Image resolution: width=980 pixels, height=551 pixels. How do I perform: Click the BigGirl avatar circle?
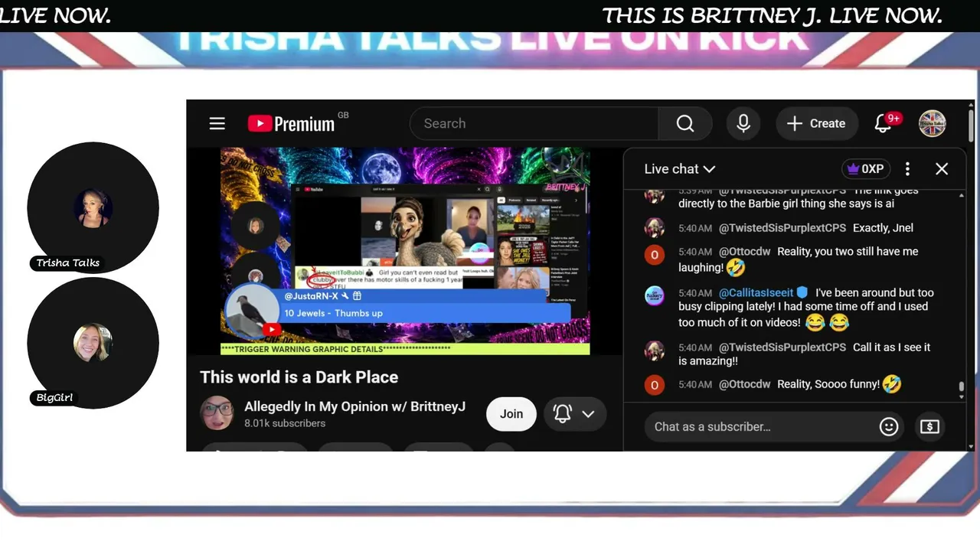[93, 343]
